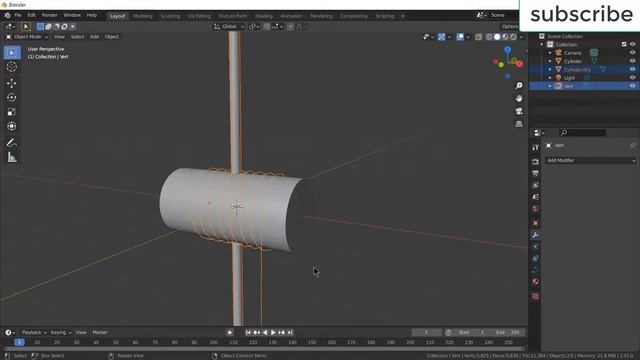
Task: Select the Rotate tool
Action: point(12,98)
